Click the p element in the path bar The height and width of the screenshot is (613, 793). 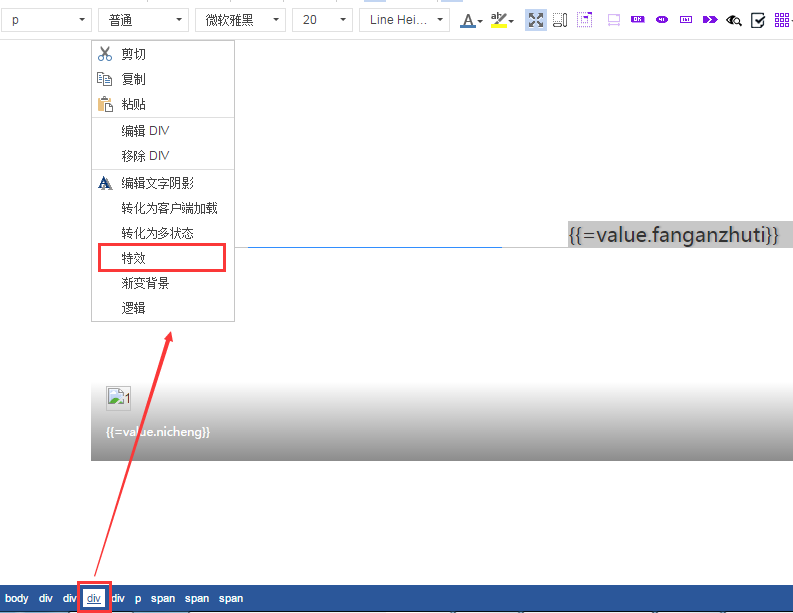pos(138,598)
